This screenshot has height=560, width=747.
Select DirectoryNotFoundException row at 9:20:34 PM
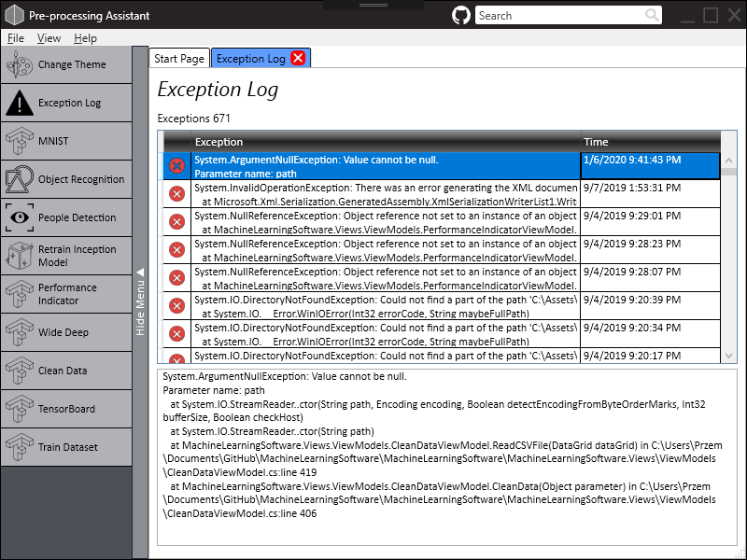click(x=442, y=334)
